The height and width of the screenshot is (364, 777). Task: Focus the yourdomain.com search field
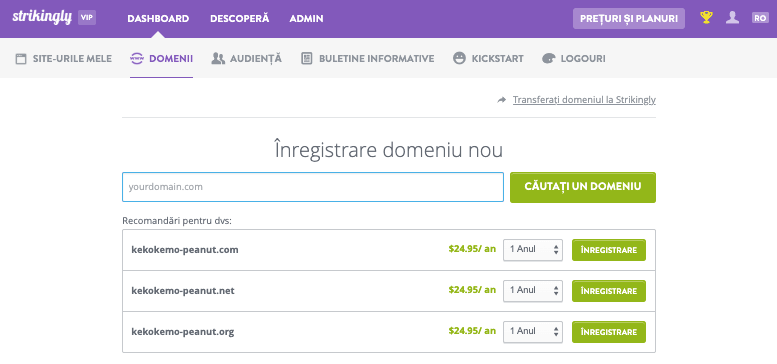[313, 187]
